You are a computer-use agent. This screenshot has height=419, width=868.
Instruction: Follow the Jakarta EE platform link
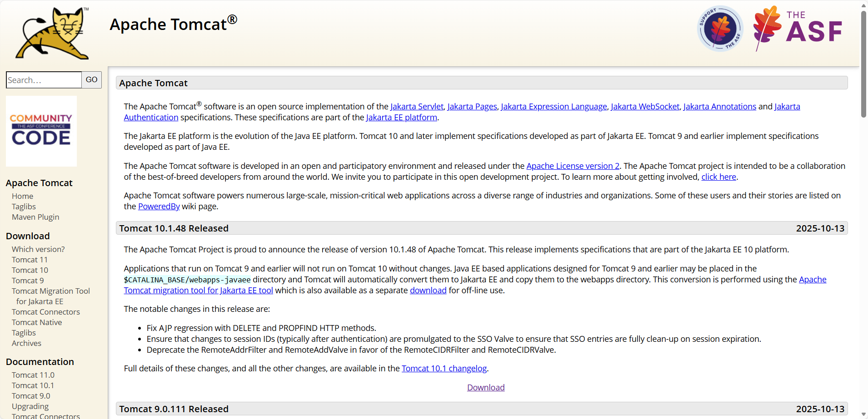click(402, 118)
